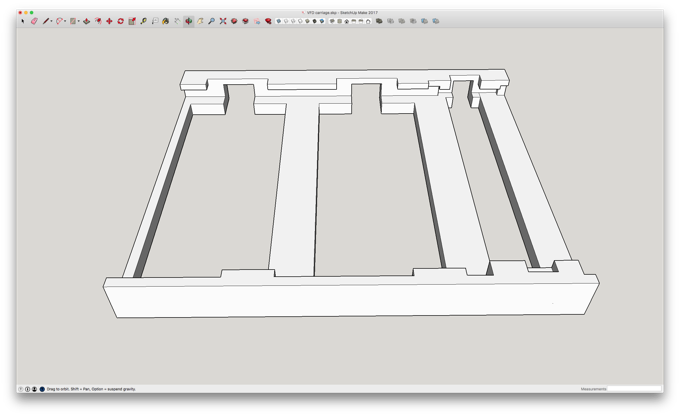The height and width of the screenshot is (416, 680).
Task: Select the red Move tool
Action: coord(109,21)
